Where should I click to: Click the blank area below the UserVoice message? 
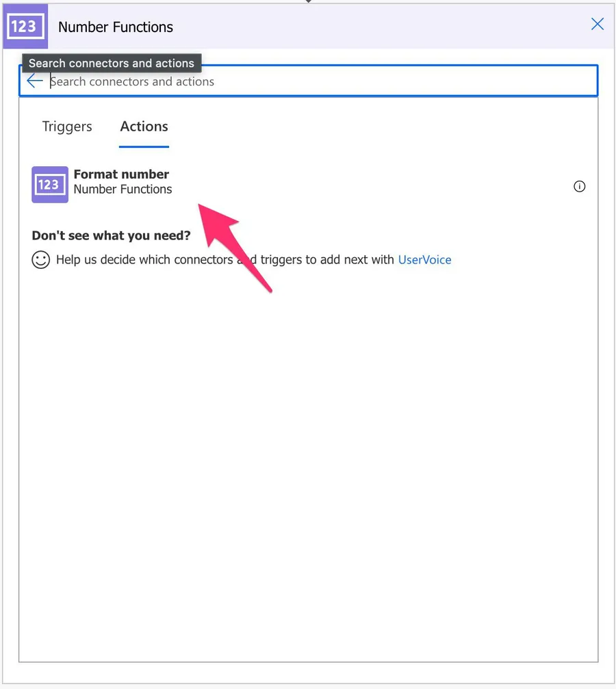308,445
